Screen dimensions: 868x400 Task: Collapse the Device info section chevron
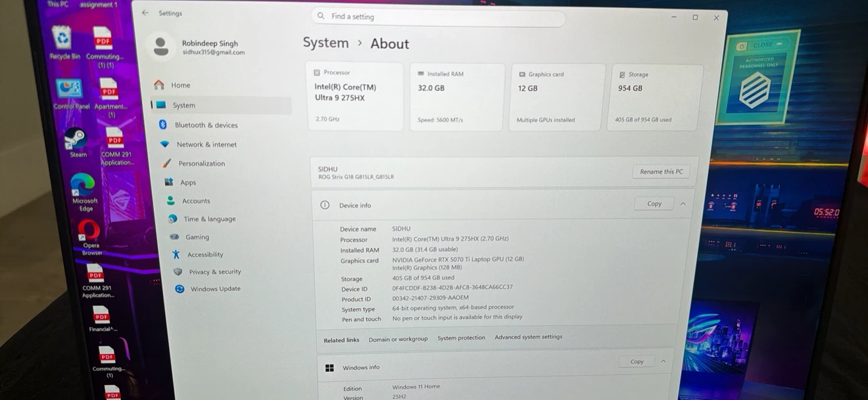pyautogui.click(x=683, y=204)
